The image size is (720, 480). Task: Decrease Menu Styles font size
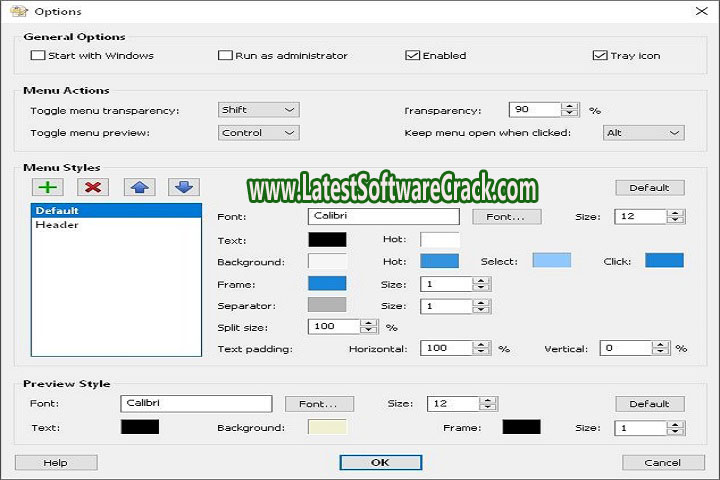[675, 220]
